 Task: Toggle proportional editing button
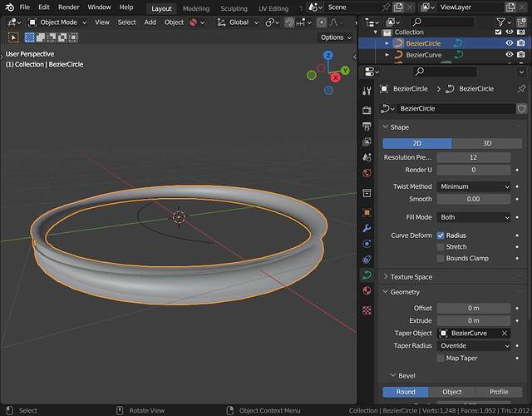coord(322,22)
